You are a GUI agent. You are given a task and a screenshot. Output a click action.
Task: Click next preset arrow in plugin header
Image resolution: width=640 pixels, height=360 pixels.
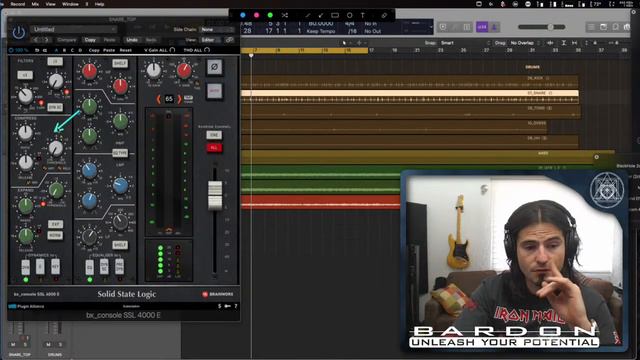(46, 40)
